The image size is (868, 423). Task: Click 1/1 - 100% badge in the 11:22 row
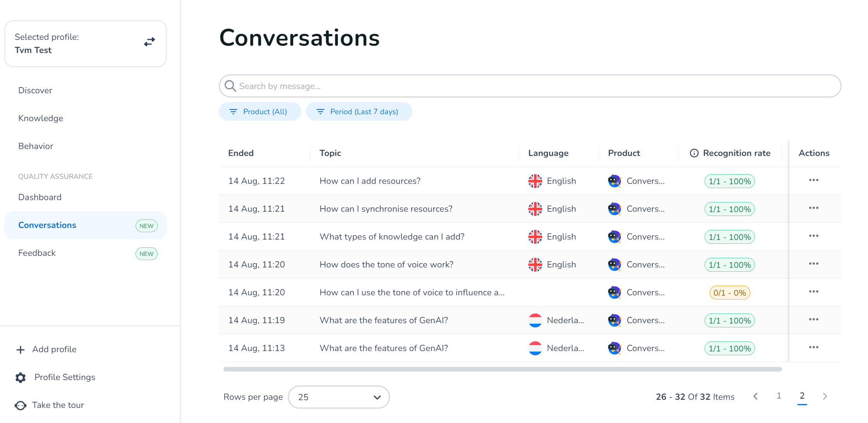point(730,181)
